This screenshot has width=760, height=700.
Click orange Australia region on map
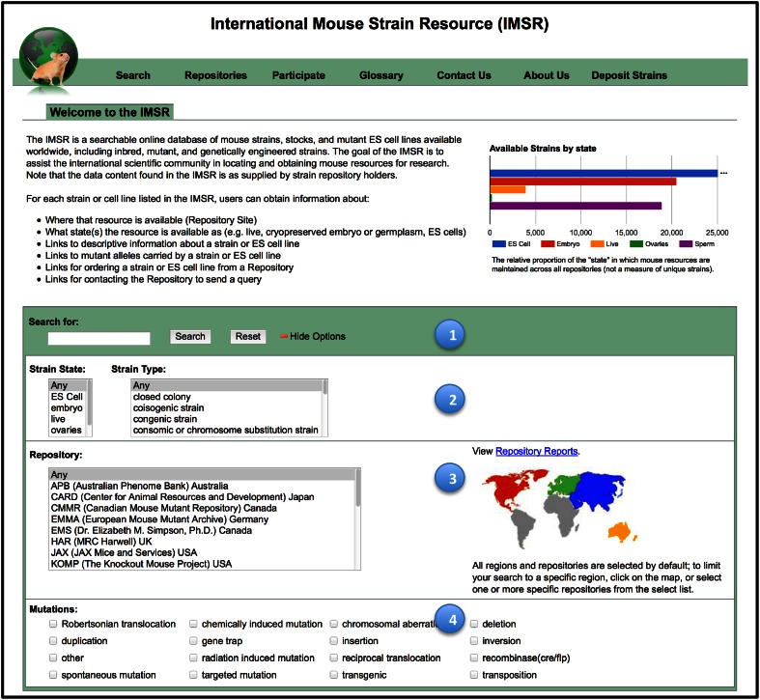620,531
